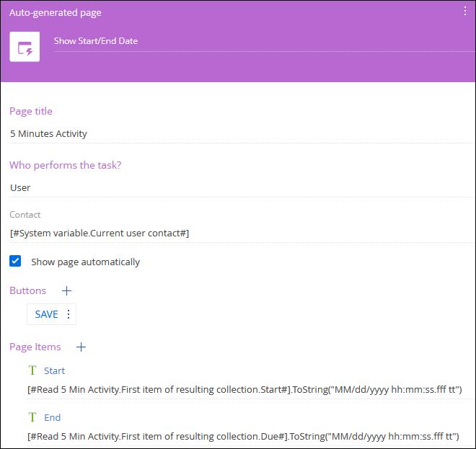Open the Start page item
Viewport: 476px width, 449px height.
click(x=54, y=370)
